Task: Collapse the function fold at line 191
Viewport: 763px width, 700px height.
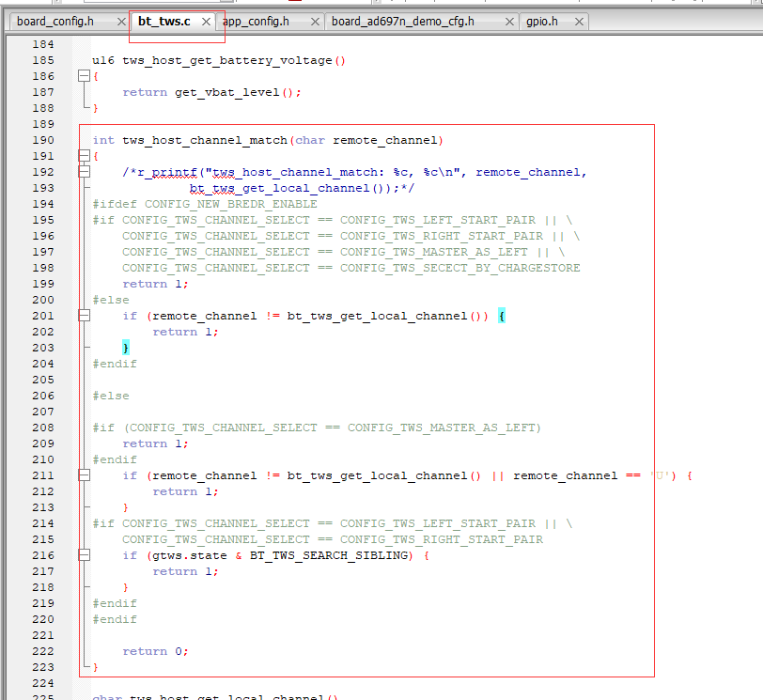Action: pyautogui.click(x=85, y=156)
